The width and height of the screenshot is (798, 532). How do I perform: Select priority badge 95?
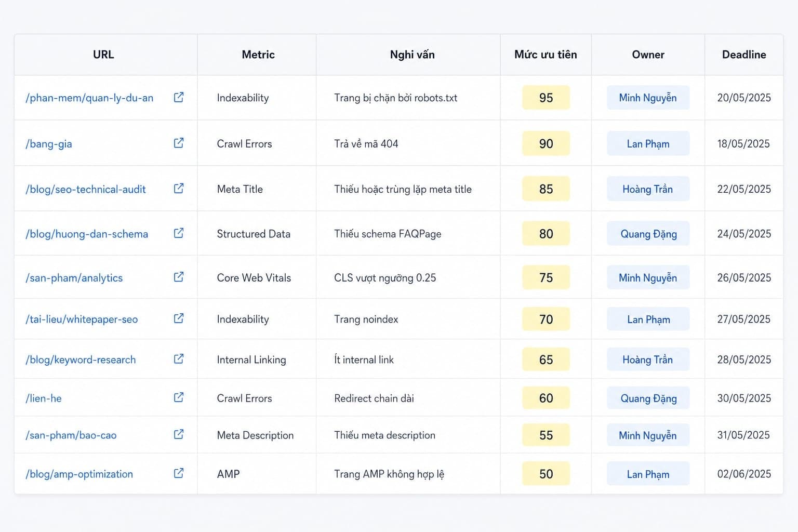click(546, 98)
